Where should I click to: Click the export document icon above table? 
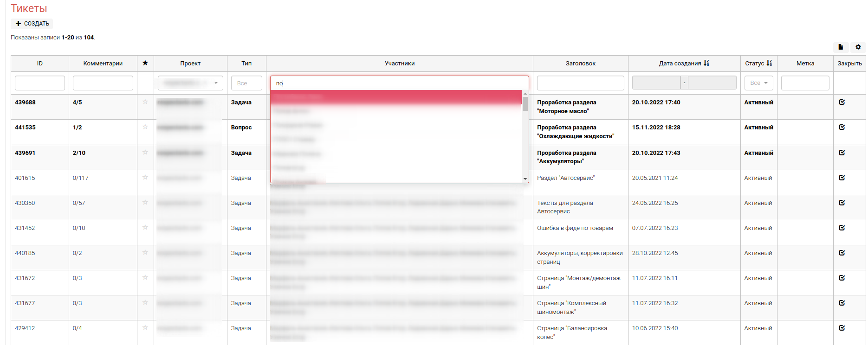pyautogui.click(x=841, y=47)
